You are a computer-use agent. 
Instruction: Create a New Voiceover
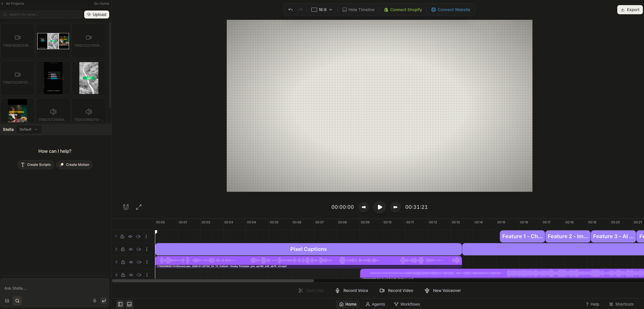click(x=442, y=291)
